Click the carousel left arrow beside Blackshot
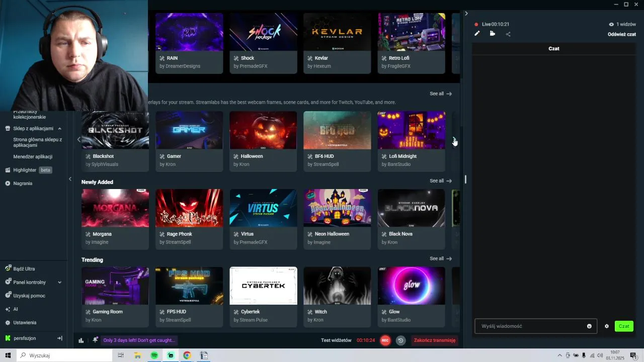The image size is (644, 362). 78,140
